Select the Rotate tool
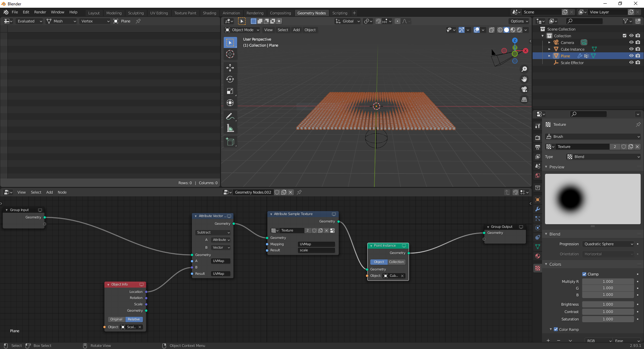The image size is (644, 349). (230, 80)
